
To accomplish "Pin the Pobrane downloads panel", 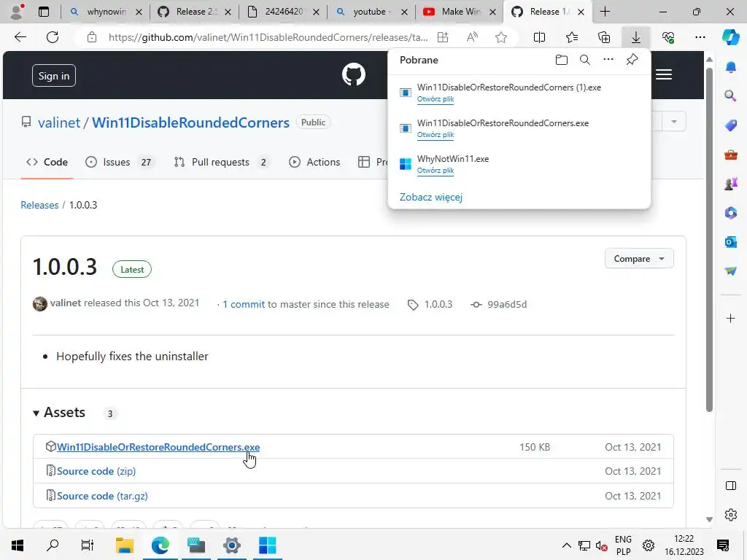I will click(632, 60).
